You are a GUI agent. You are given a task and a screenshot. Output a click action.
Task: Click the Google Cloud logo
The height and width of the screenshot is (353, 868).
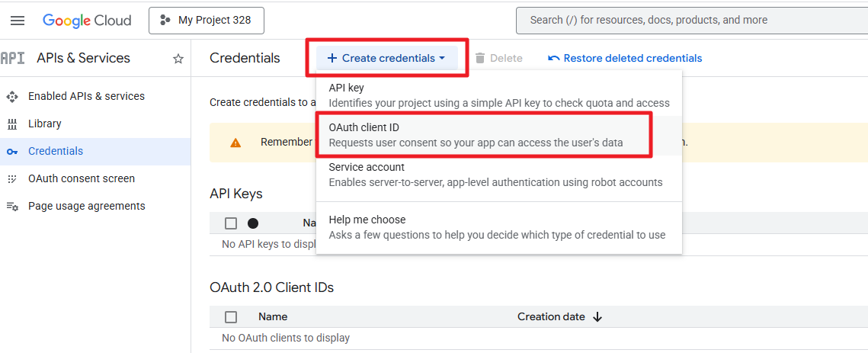(87, 21)
